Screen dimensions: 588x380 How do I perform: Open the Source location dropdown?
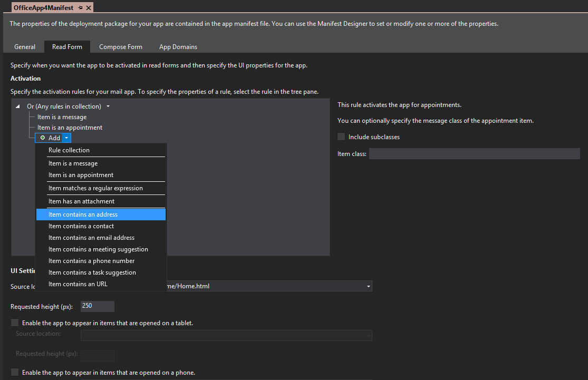(368, 286)
